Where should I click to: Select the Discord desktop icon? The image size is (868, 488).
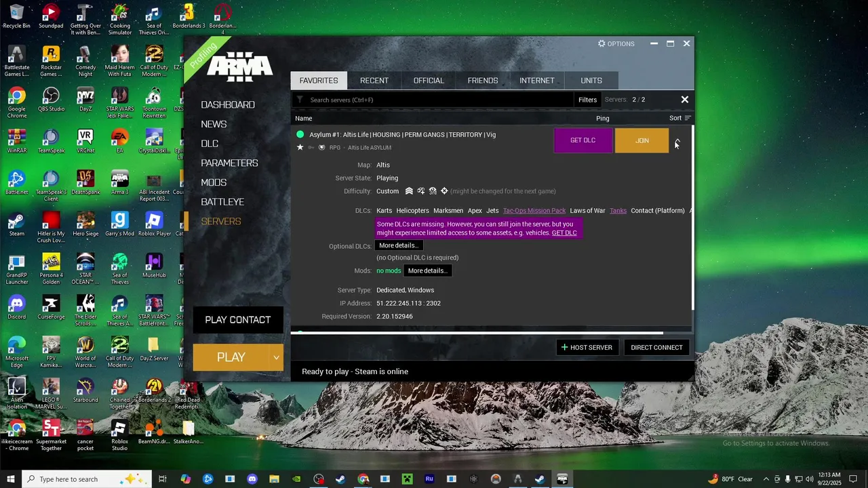point(16,307)
